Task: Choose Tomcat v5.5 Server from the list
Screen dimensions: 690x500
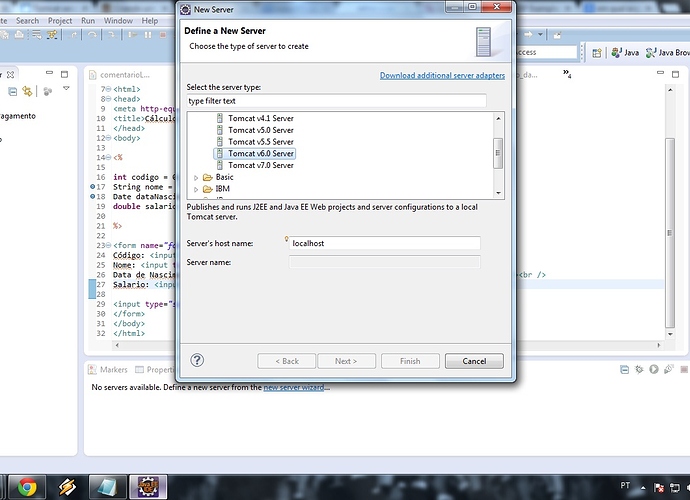Action: pyautogui.click(x=254, y=142)
